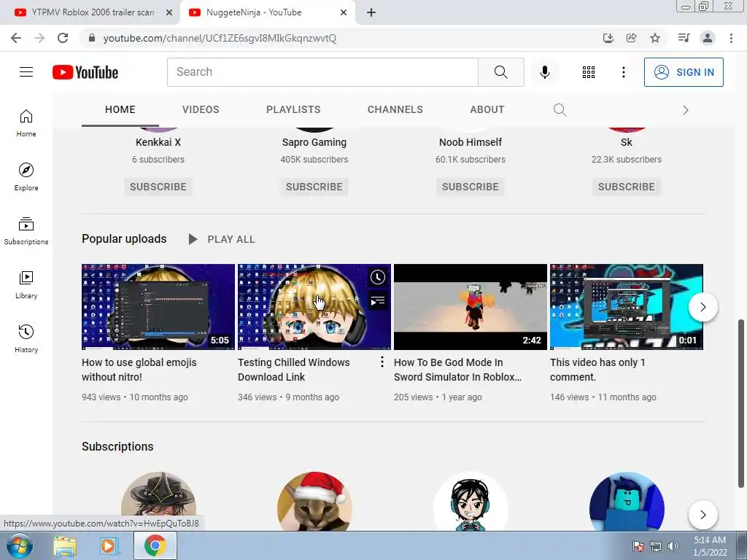Viewport: 747px width, 560px height.
Task: Start voice search with microphone icon
Action: (x=544, y=72)
